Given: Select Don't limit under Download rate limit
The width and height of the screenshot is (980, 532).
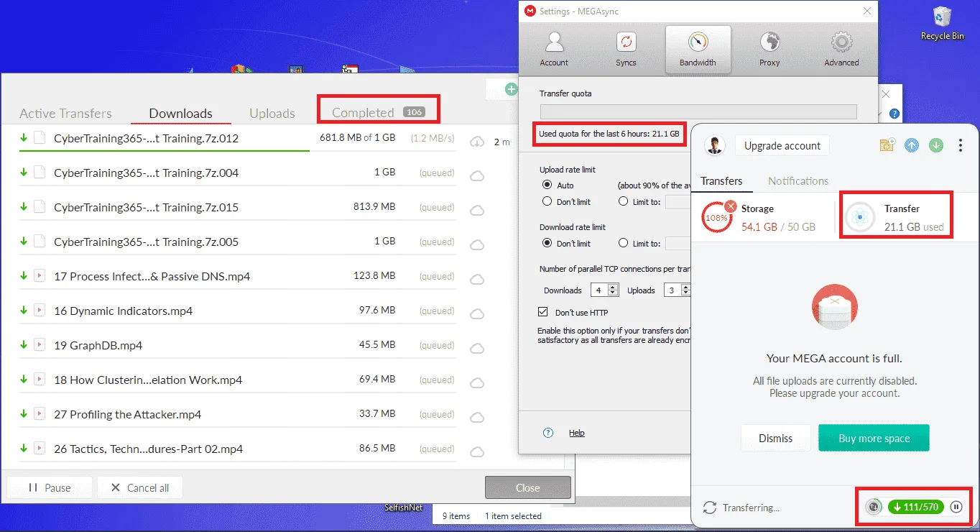Looking at the screenshot, I should [547, 244].
